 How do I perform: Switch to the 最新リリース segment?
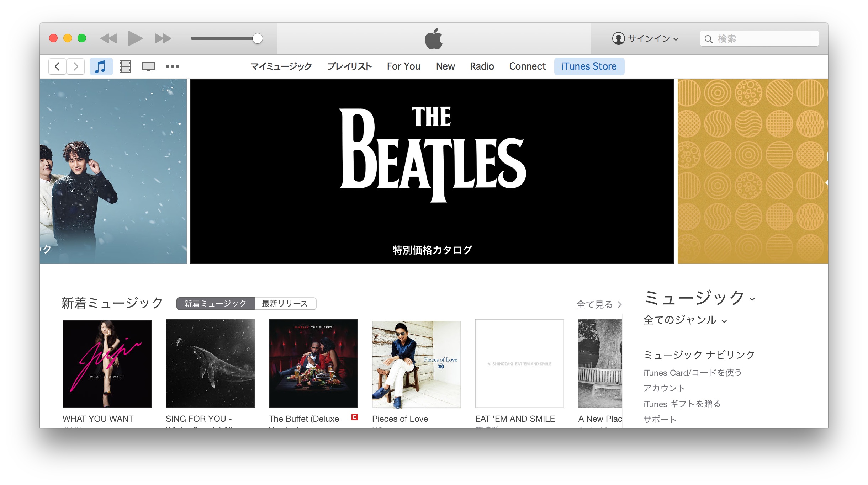285,304
